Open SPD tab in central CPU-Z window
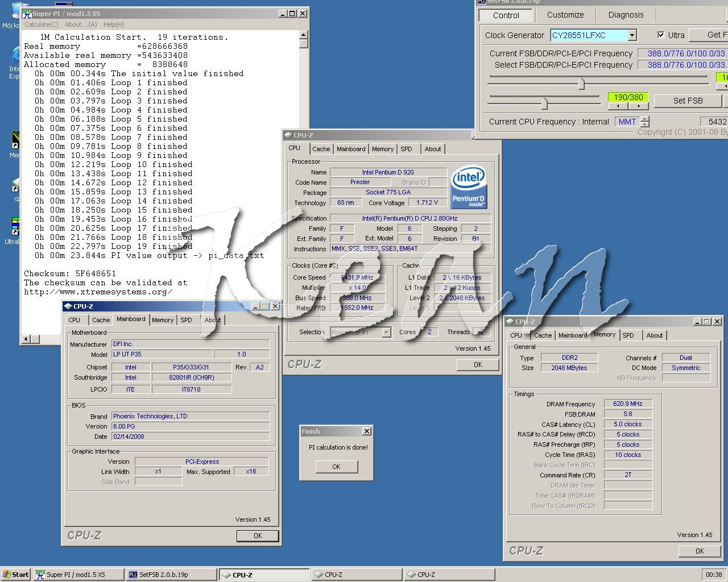The height and width of the screenshot is (582, 728). pyautogui.click(x=406, y=149)
